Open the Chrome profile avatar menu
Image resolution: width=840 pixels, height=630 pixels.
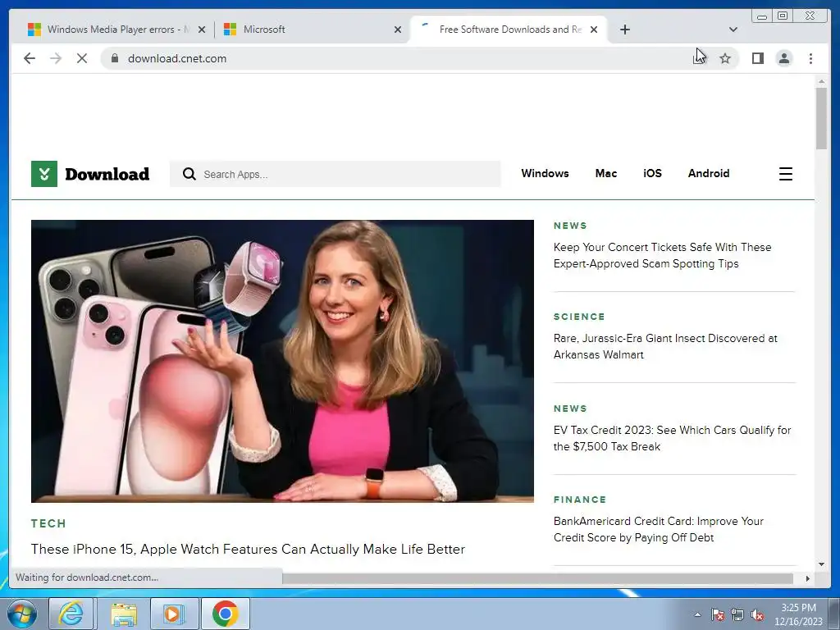783,58
